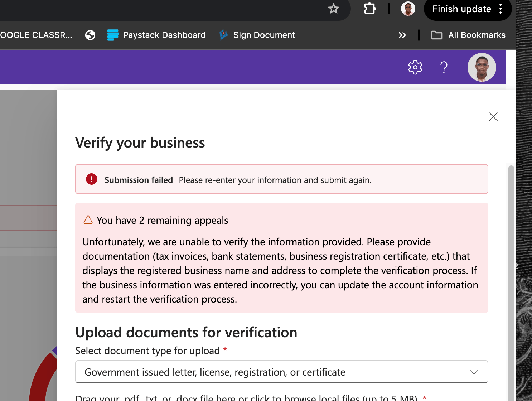Viewport: 532px width, 401px height.
Task: Click the globe bookmark icon
Action: pyautogui.click(x=90, y=35)
